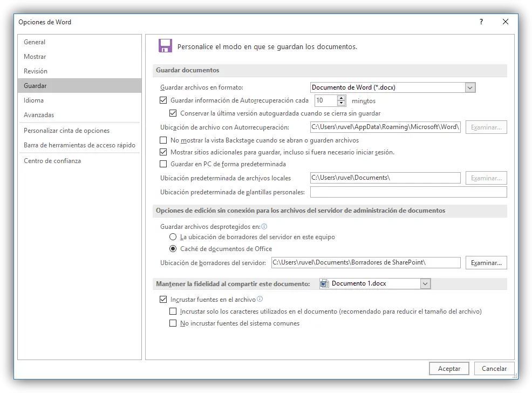Toggle Guardar información de Autorrecuperación checkbox
Screen dimensions: 532x393
[x=163, y=100]
